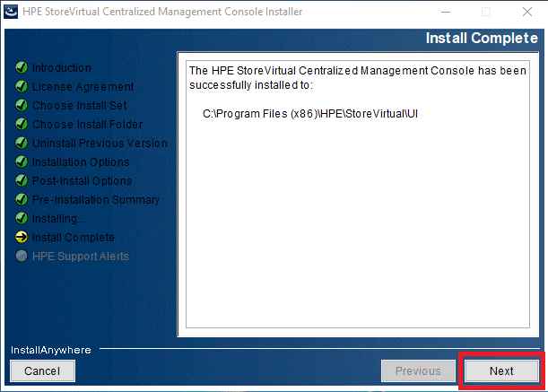Select the Installation Options step label
Viewport: 548px width, 392px height.
pyautogui.click(x=81, y=162)
